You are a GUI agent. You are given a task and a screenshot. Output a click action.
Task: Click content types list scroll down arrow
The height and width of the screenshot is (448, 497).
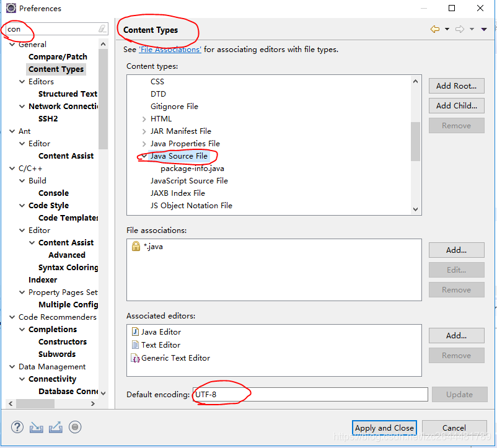416,209
